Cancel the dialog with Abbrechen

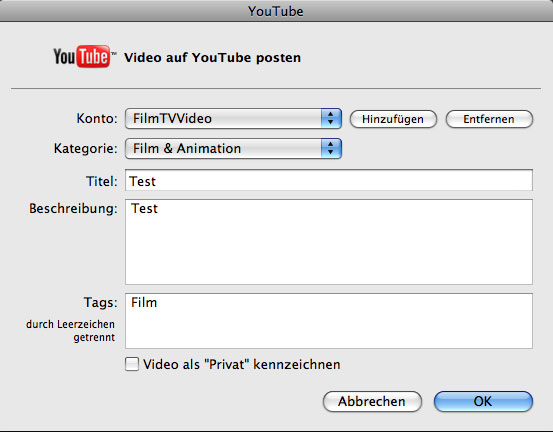(372, 401)
